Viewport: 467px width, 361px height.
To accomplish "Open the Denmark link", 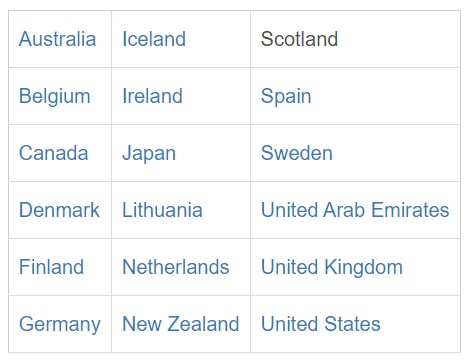I will [59, 210].
